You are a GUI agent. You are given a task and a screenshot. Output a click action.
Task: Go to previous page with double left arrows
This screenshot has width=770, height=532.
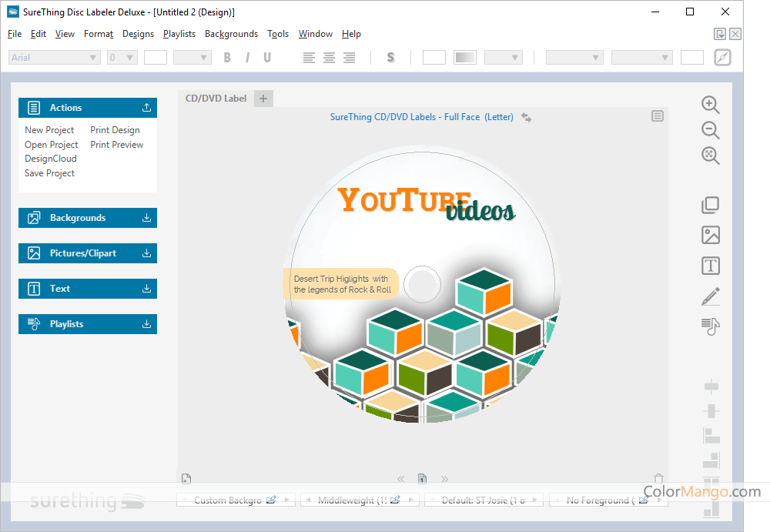[x=400, y=479]
